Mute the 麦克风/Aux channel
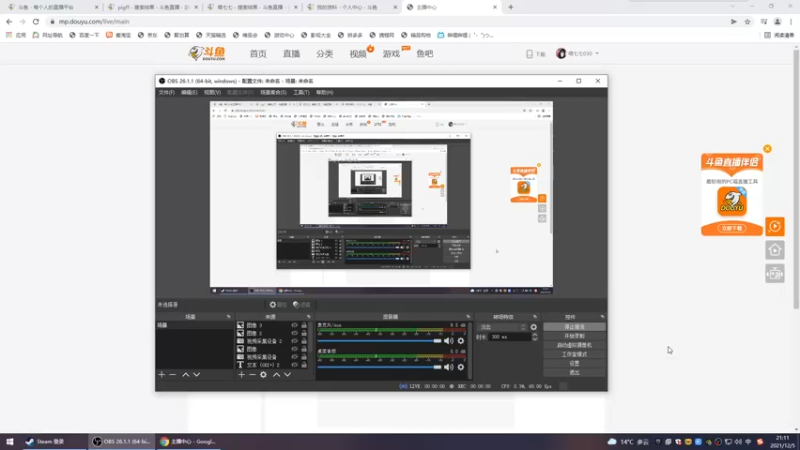 coord(448,341)
